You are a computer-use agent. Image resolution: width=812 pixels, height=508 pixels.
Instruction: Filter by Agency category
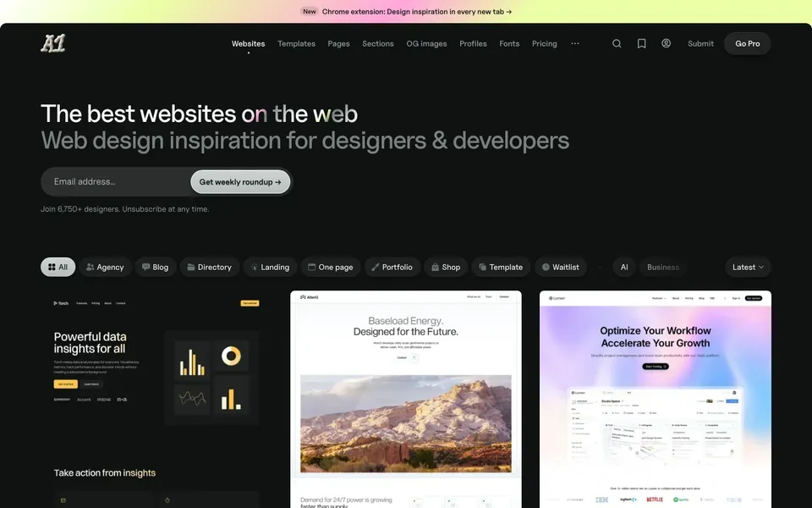105,267
